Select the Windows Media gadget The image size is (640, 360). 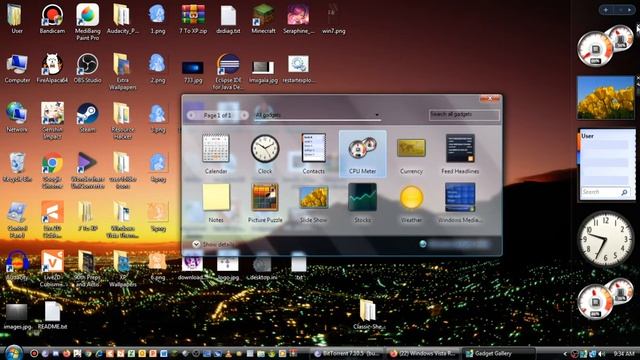click(460, 203)
